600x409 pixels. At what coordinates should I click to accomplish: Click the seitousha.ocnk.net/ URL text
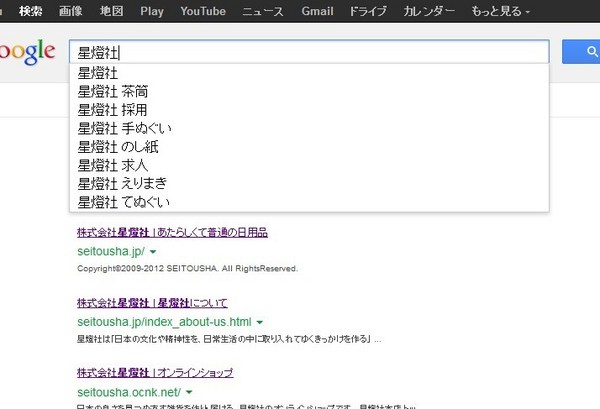click(129, 392)
